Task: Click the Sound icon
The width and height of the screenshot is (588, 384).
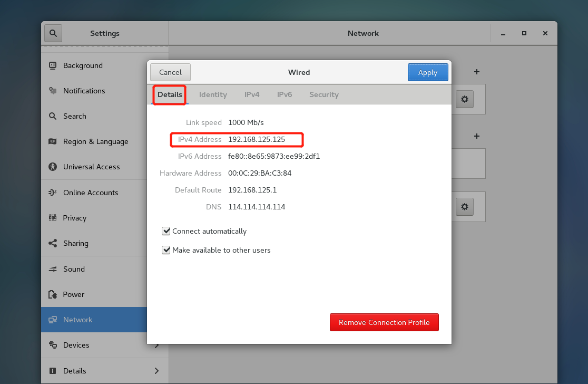Action: click(x=53, y=269)
